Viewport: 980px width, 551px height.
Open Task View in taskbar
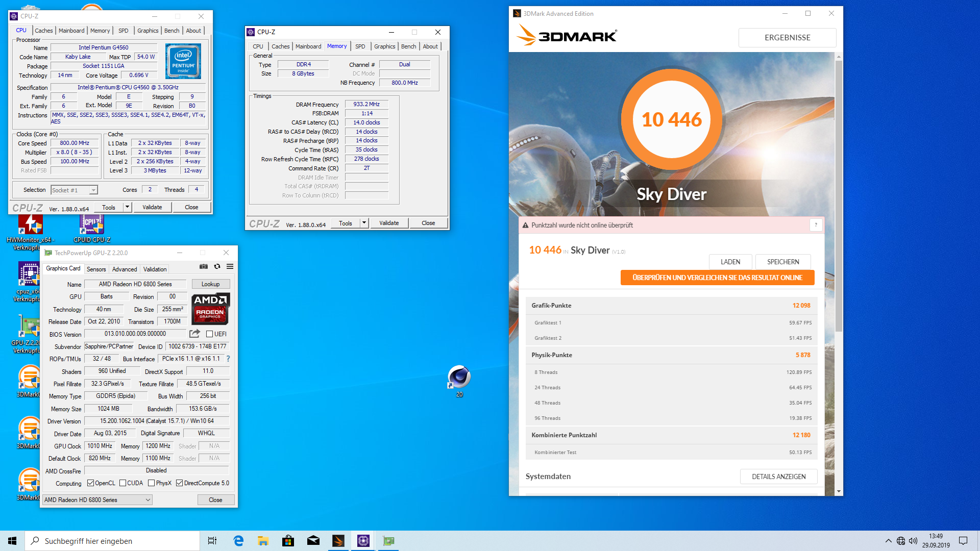212,541
